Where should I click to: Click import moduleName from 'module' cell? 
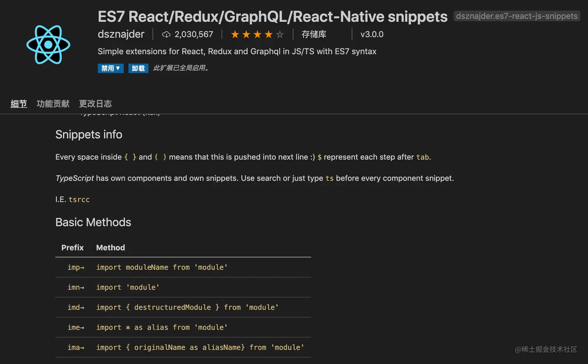(162, 268)
